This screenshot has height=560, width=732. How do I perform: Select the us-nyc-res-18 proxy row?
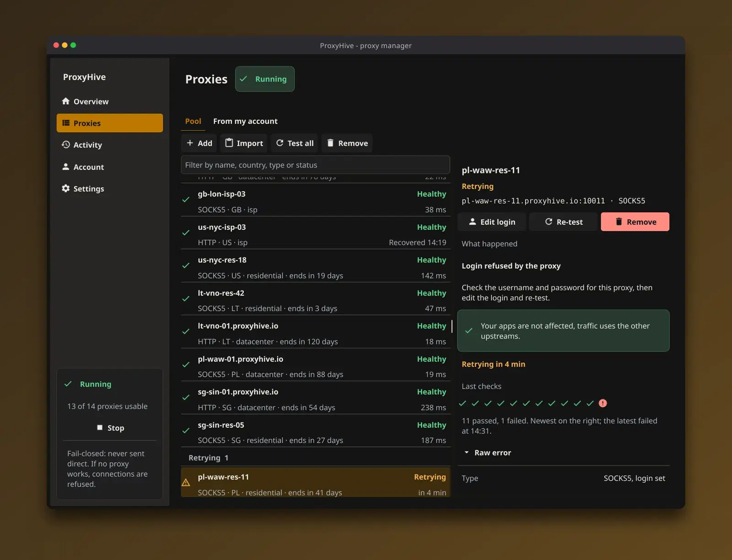(x=316, y=266)
